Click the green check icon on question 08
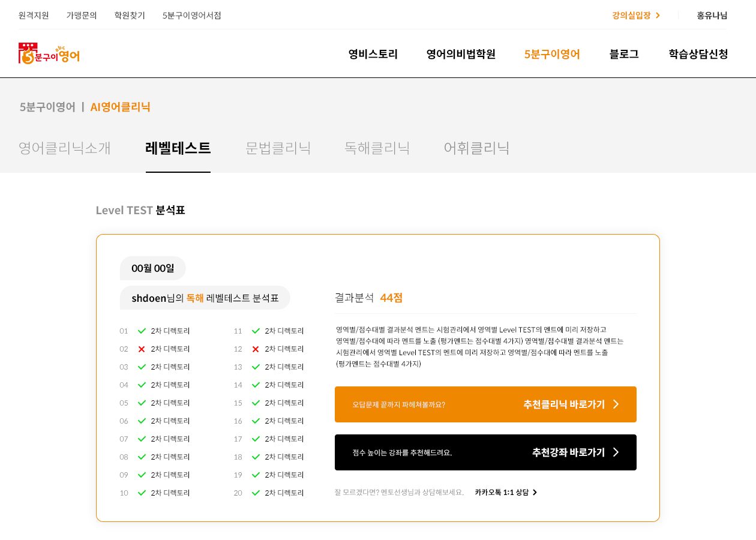The width and height of the screenshot is (756, 540). [142, 457]
